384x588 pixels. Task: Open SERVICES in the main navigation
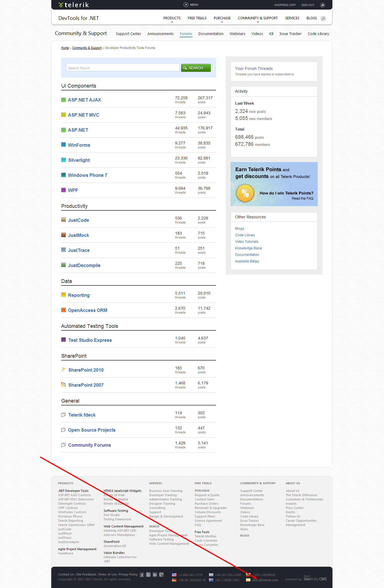pyautogui.click(x=292, y=18)
